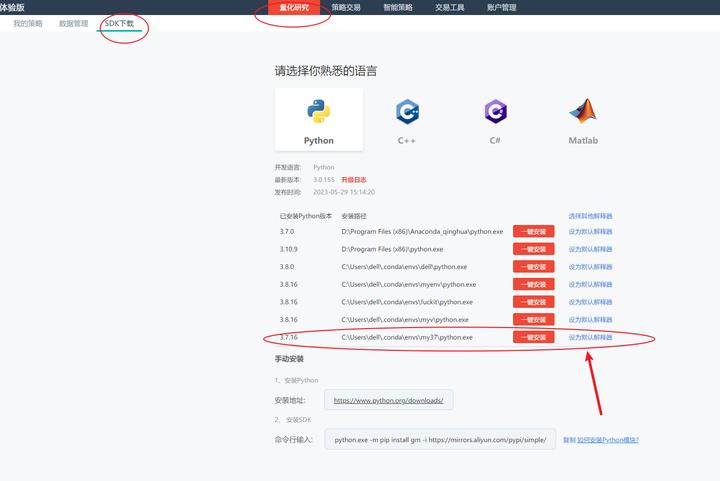Open the 数据管理 sub-tab
Viewport: 720px width, 481px height.
(x=73, y=23)
